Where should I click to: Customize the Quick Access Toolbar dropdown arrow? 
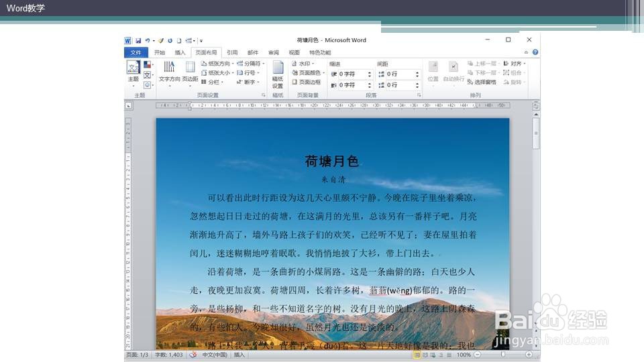click(201, 41)
